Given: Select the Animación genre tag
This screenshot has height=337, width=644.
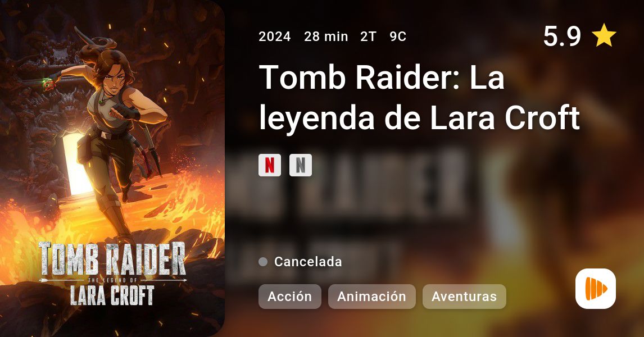Looking at the screenshot, I should pyautogui.click(x=371, y=297).
